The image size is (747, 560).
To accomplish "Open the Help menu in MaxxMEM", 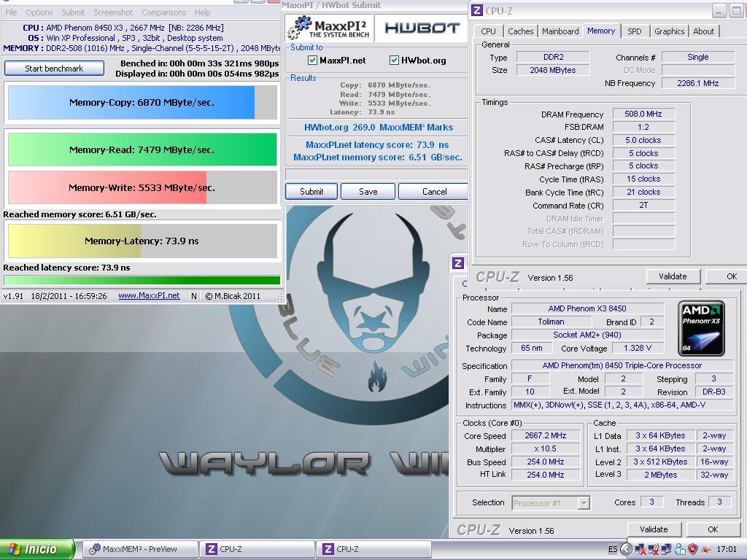I will [203, 12].
